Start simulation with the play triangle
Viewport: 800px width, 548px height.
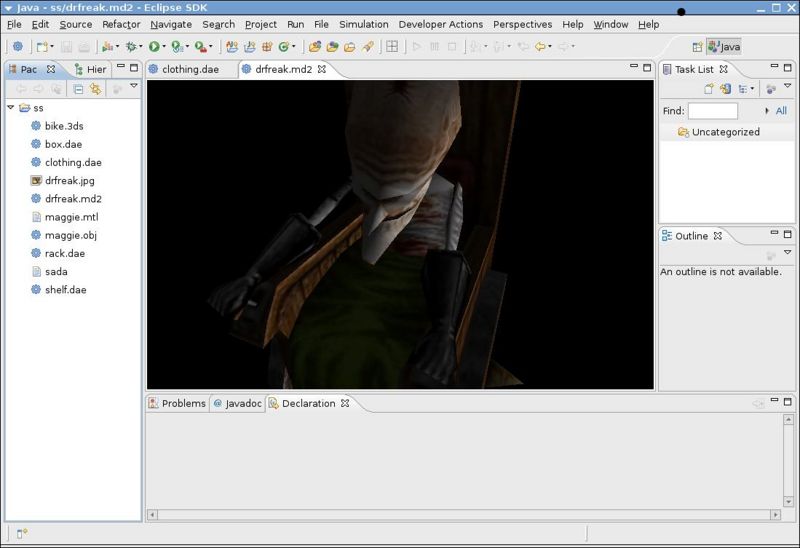pos(417,46)
